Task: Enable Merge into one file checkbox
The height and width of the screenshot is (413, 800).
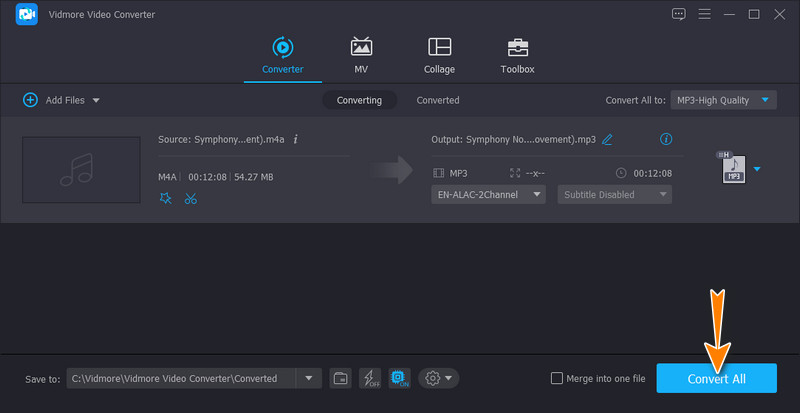Action: pyautogui.click(x=557, y=378)
